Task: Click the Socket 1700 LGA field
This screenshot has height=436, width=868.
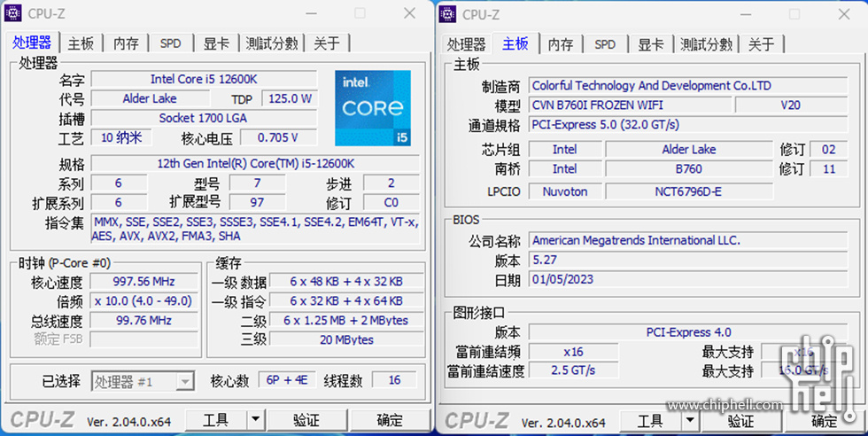Action: click(x=204, y=118)
